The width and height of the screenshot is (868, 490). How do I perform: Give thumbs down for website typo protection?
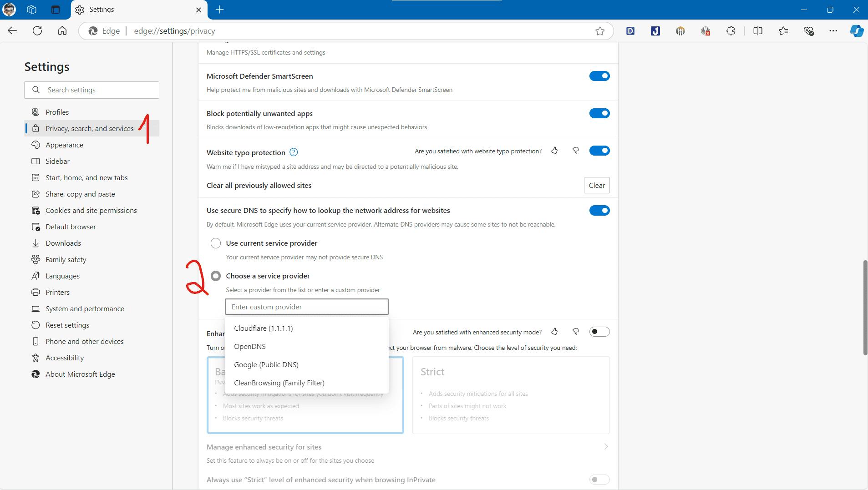click(576, 151)
